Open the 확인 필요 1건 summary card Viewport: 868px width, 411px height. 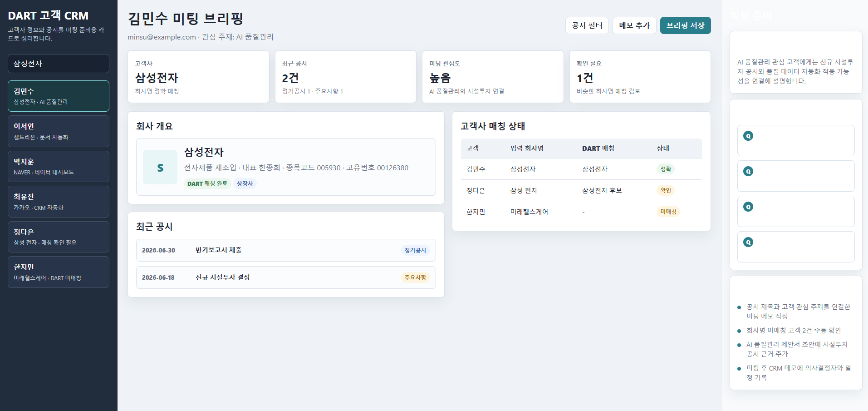pos(640,77)
